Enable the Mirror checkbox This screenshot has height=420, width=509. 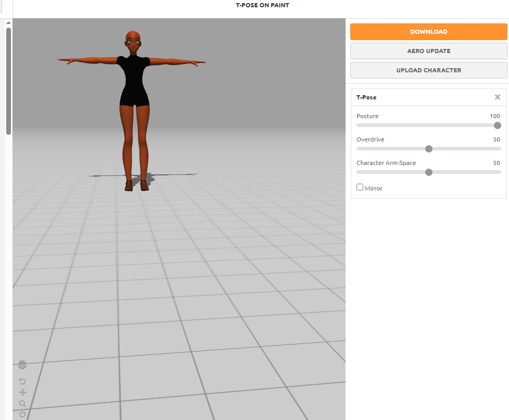tap(360, 187)
